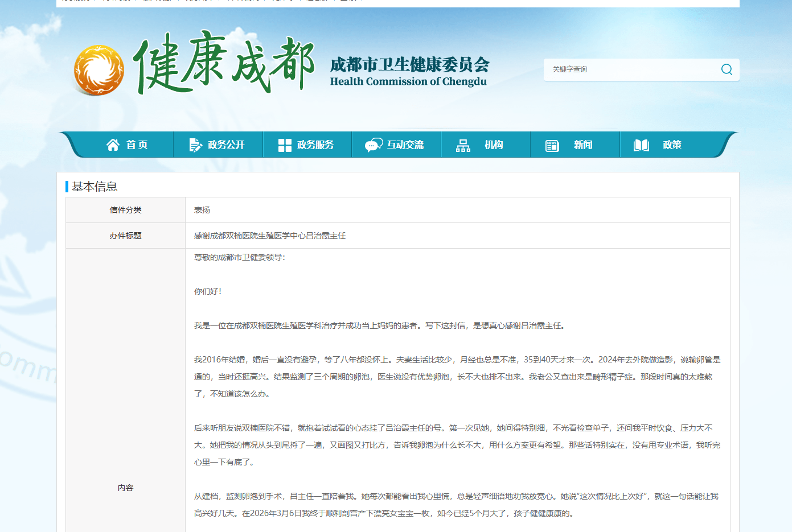Open the 成都市卫生健康委员会 site title
Image resolution: width=792 pixels, height=532 pixels.
point(409,65)
